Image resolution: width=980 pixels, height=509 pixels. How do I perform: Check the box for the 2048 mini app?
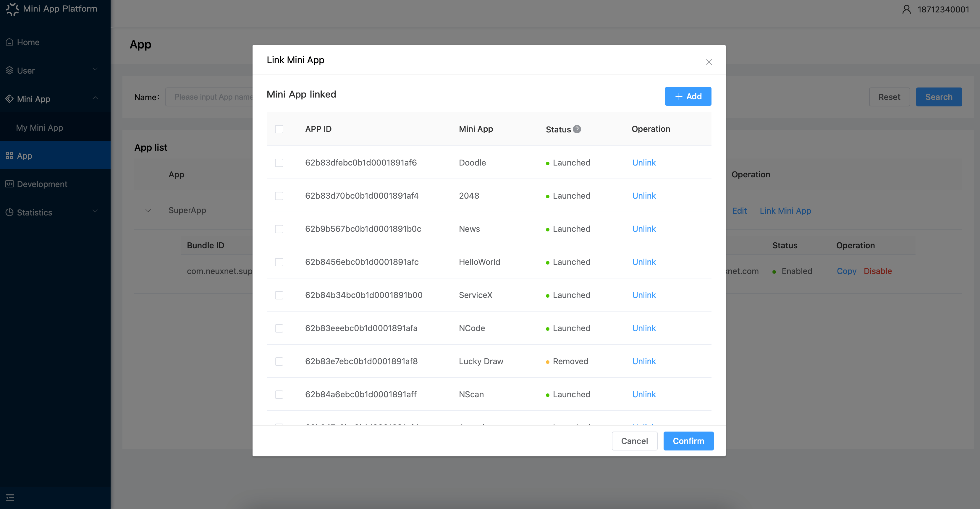click(x=279, y=196)
